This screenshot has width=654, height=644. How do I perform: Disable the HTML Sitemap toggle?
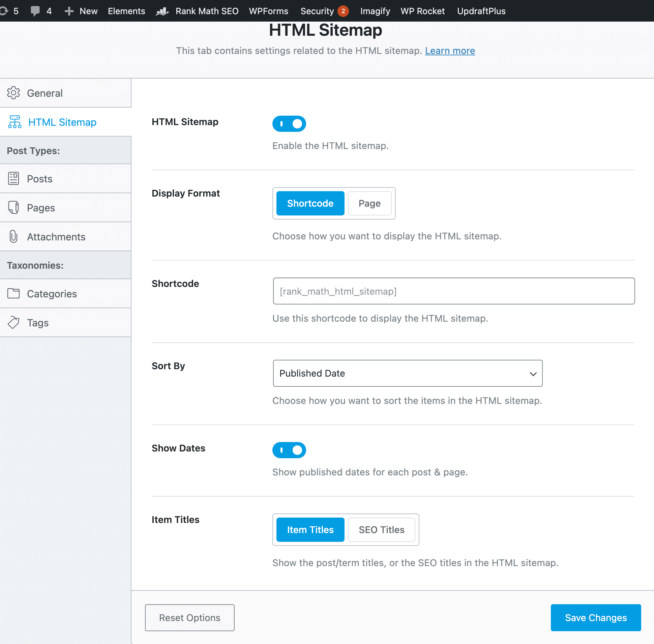coord(289,123)
